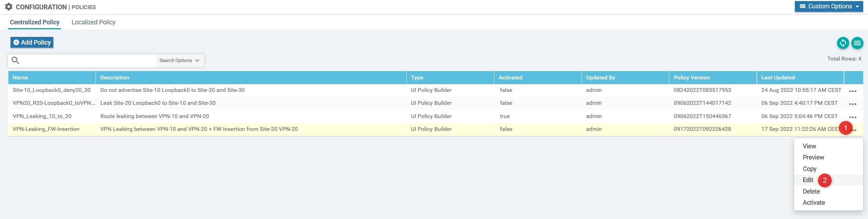Image resolution: width=868 pixels, height=219 pixels.
Task: Select Copy in the context menu
Action: (x=809, y=169)
